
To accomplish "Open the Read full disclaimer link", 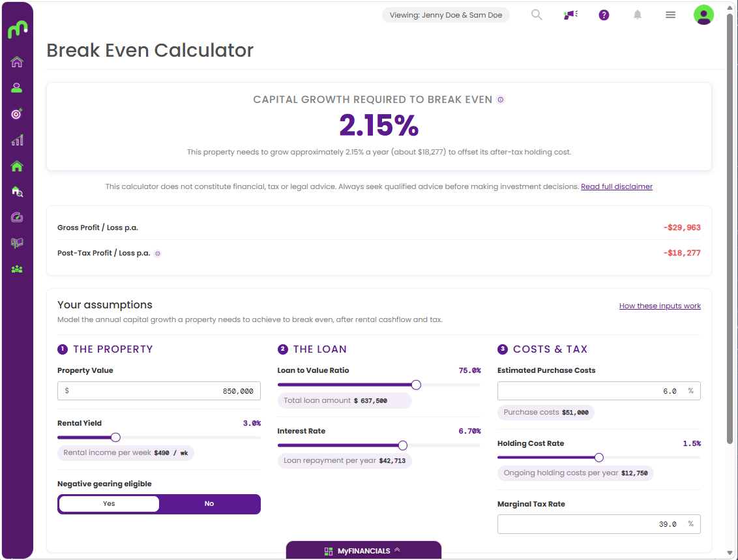I will pyautogui.click(x=617, y=186).
